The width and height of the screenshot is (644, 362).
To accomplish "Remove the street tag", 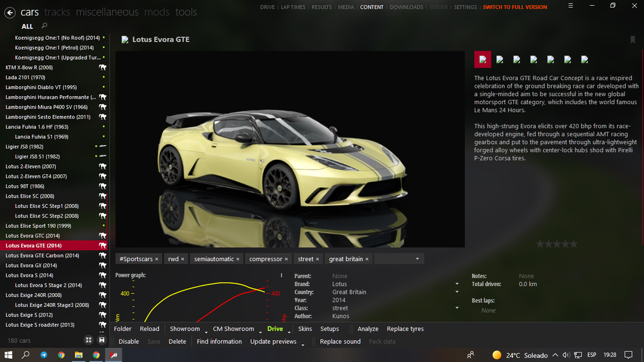I will 317,259.
